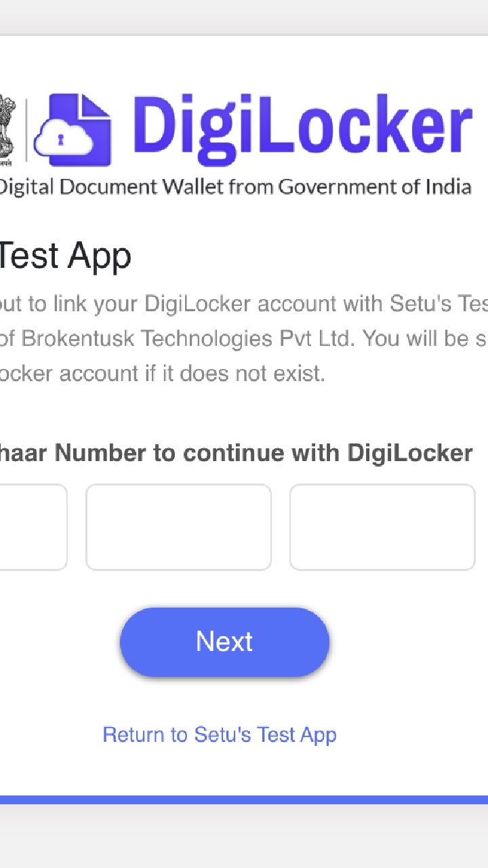Open the 'Return to Setu's Test App' link
The height and width of the screenshot is (868, 488).
[220, 734]
